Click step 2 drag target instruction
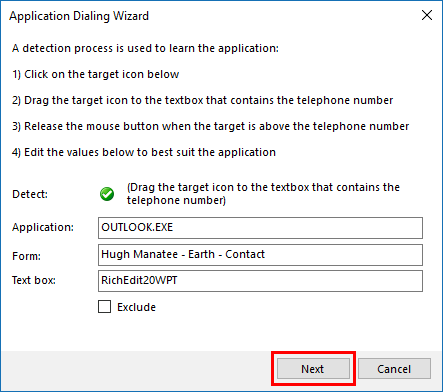The image size is (443, 392). [x=203, y=100]
